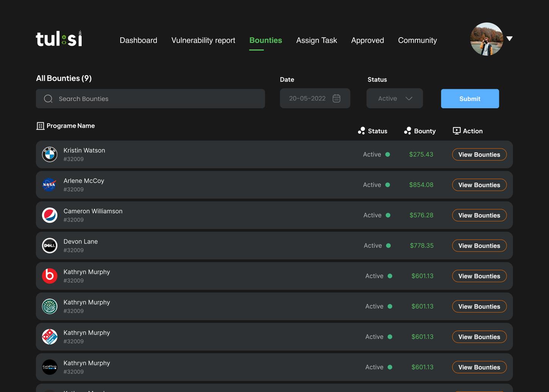Click the red Beats program logo
Image resolution: width=549 pixels, height=392 pixels.
50,276
